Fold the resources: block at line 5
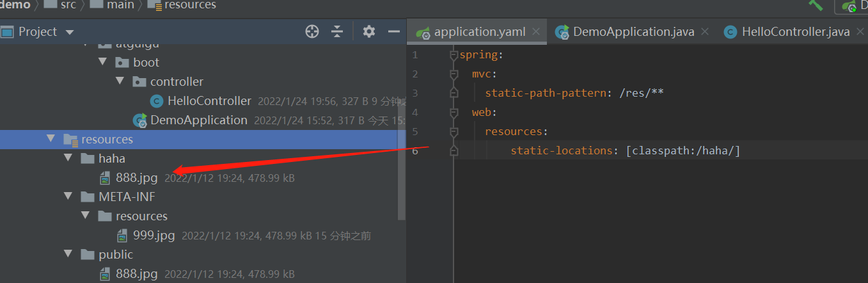 (454, 132)
